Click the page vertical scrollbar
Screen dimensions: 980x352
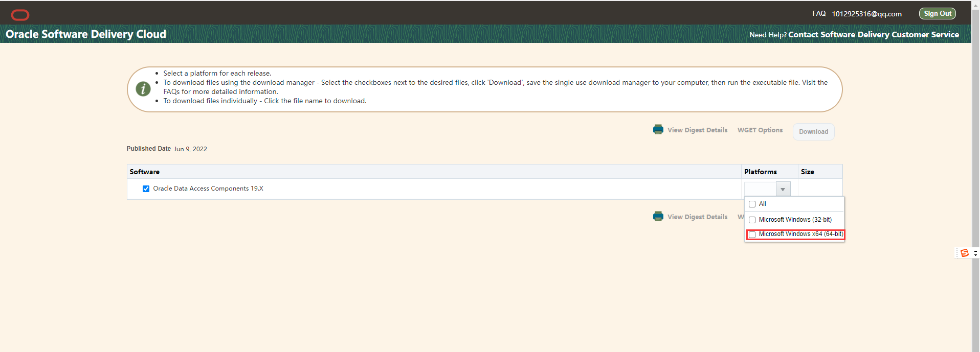975,176
